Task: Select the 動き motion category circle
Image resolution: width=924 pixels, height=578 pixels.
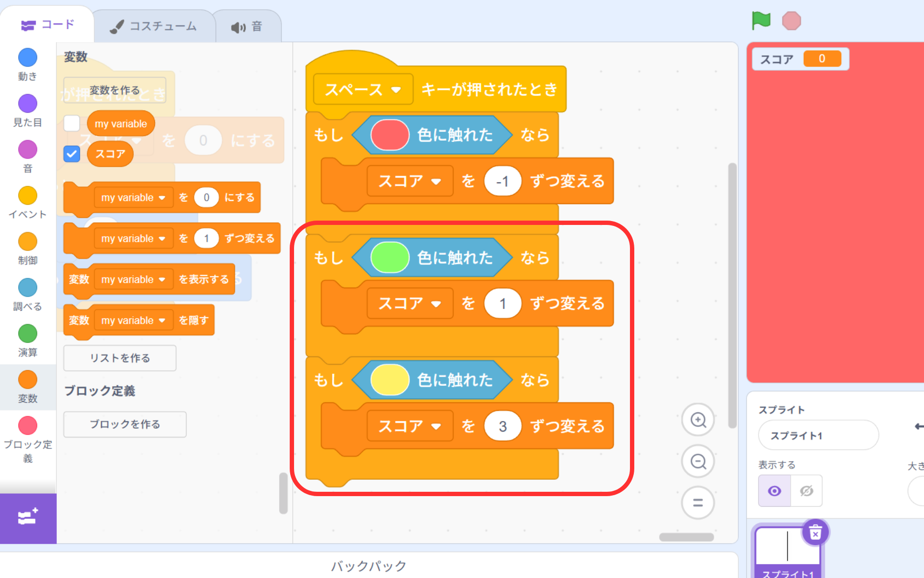Action: pos(27,58)
